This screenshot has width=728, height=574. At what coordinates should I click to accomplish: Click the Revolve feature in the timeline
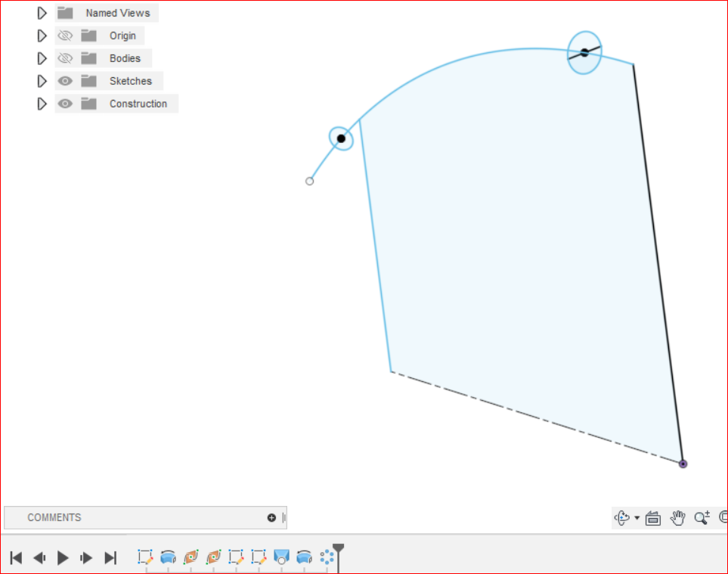[168, 557]
